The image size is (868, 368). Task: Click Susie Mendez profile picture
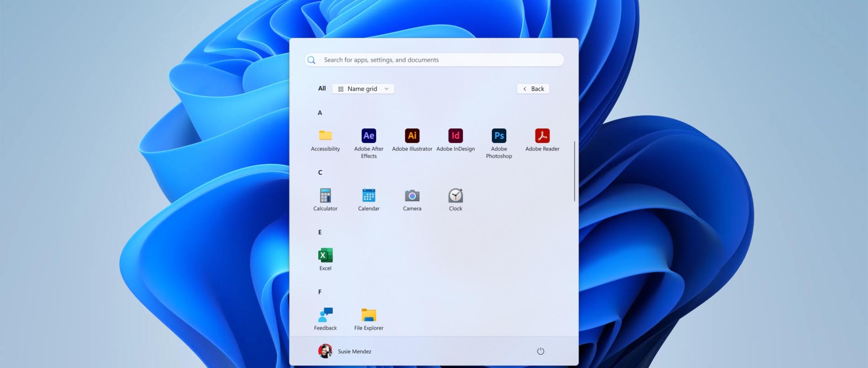pyautogui.click(x=325, y=351)
